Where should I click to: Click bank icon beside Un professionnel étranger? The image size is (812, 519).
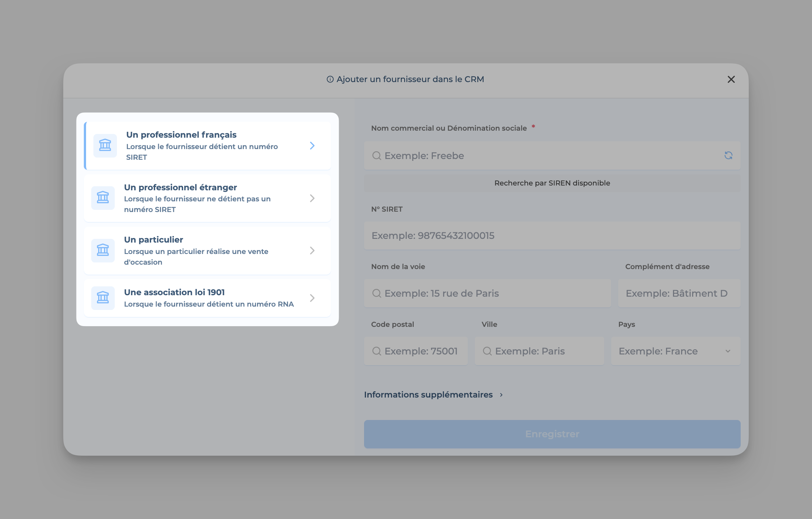coord(103,198)
